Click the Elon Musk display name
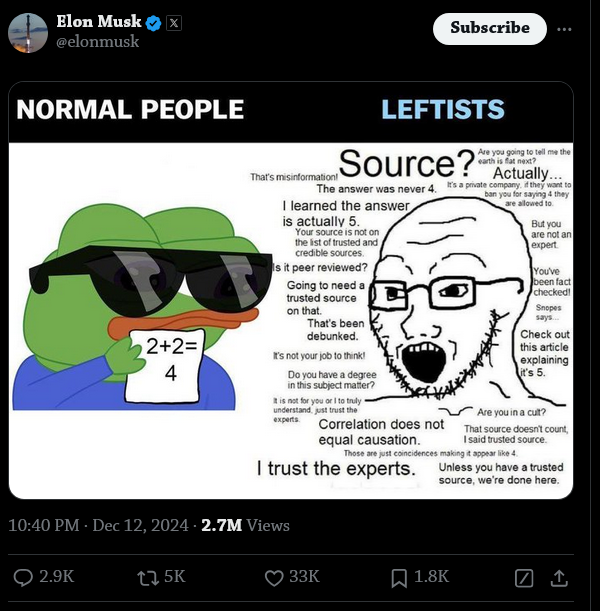Screen dimensions: 600x611 [x=99, y=21]
